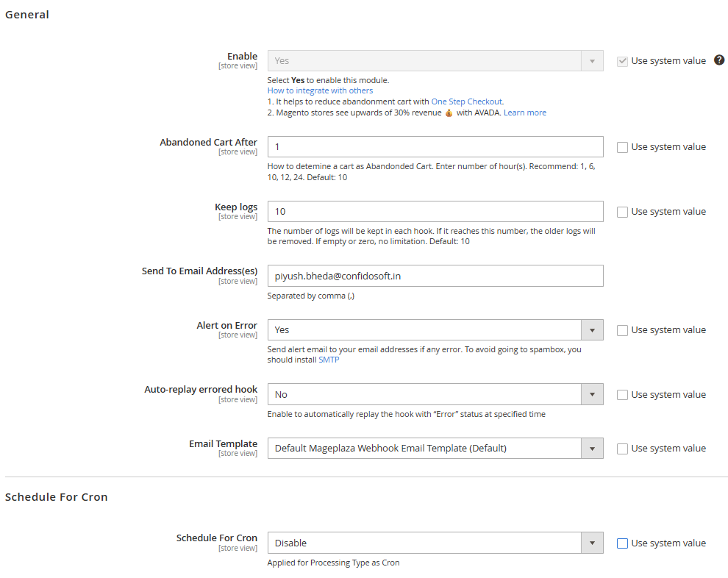
Task: Toggle Use system value for Schedule For Cron
Action: (x=622, y=543)
